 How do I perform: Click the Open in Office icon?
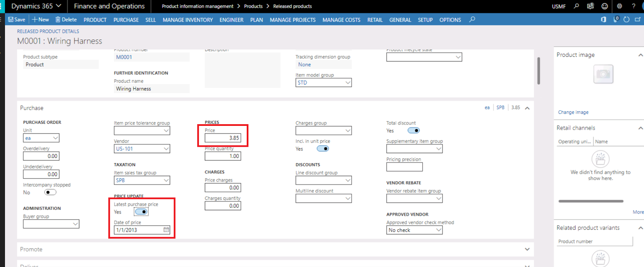point(603,19)
